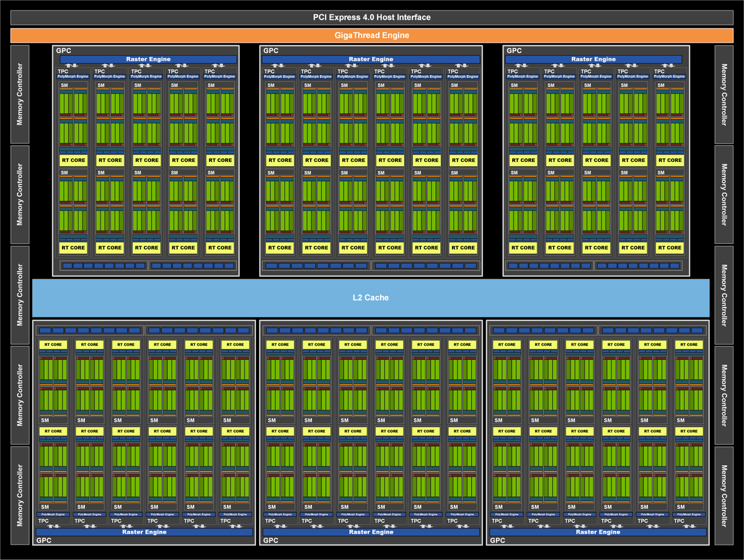Select the bottommost Memory Controller on the left side
744x560 pixels.
coord(20,496)
